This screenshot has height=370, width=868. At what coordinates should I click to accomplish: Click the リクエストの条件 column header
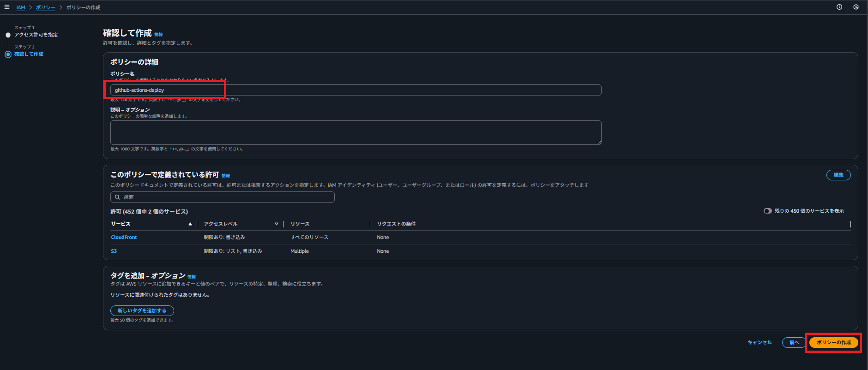pyautogui.click(x=396, y=224)
